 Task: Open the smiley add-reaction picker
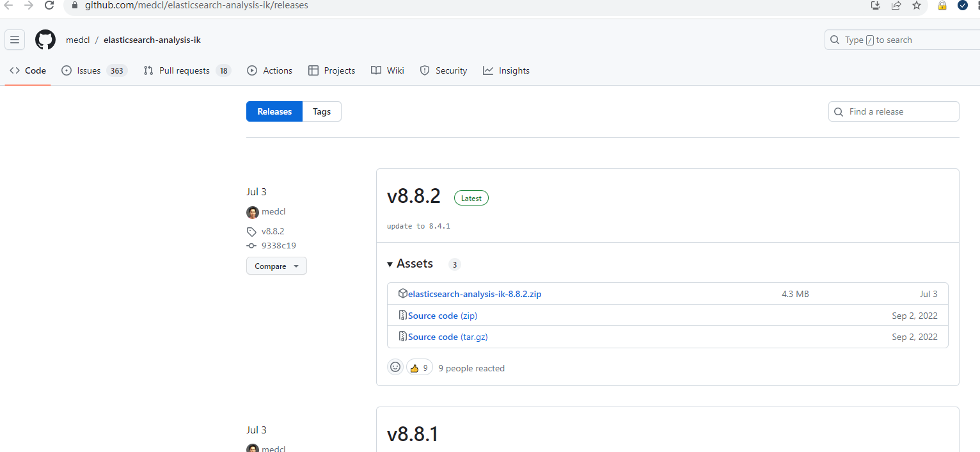pos(395,367)
